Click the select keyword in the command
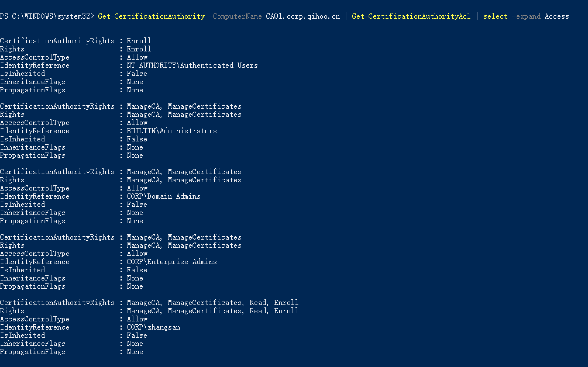Image resolution: width=588 pixels, height=367 pixels. [495, 16]
